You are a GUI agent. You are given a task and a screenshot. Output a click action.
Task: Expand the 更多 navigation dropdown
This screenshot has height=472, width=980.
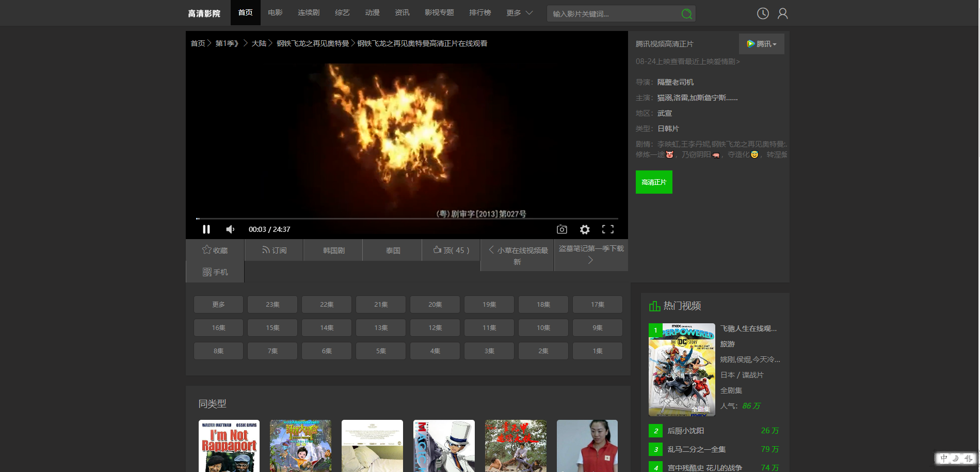tap(519, 13)
